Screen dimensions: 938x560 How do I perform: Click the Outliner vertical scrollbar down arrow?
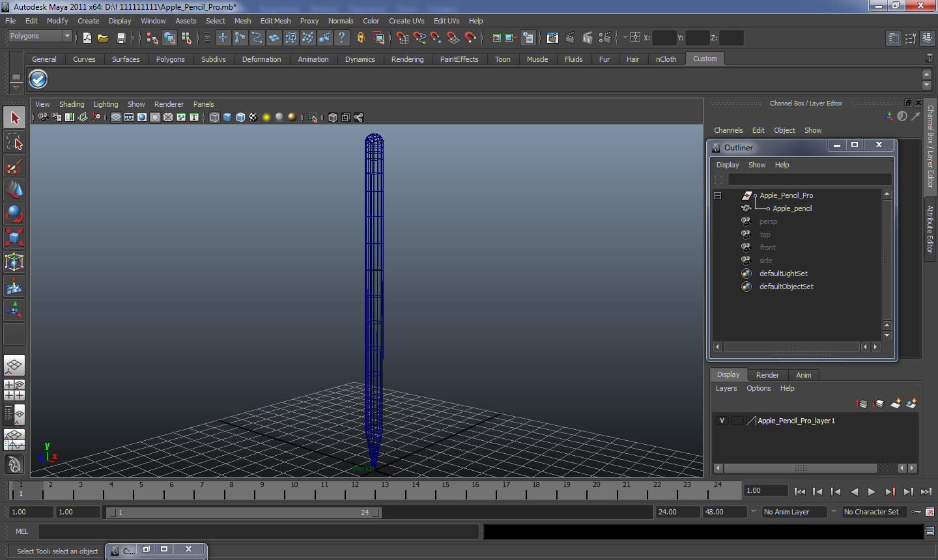(887, 336)
